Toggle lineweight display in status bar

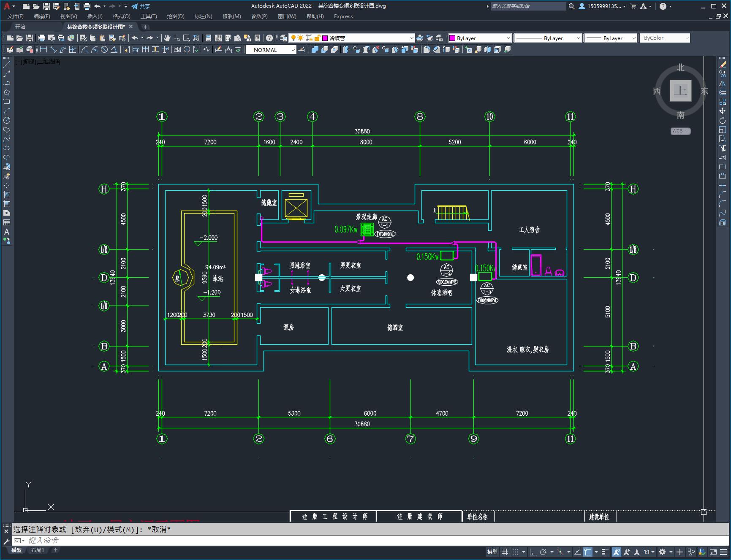pos(605,552)
